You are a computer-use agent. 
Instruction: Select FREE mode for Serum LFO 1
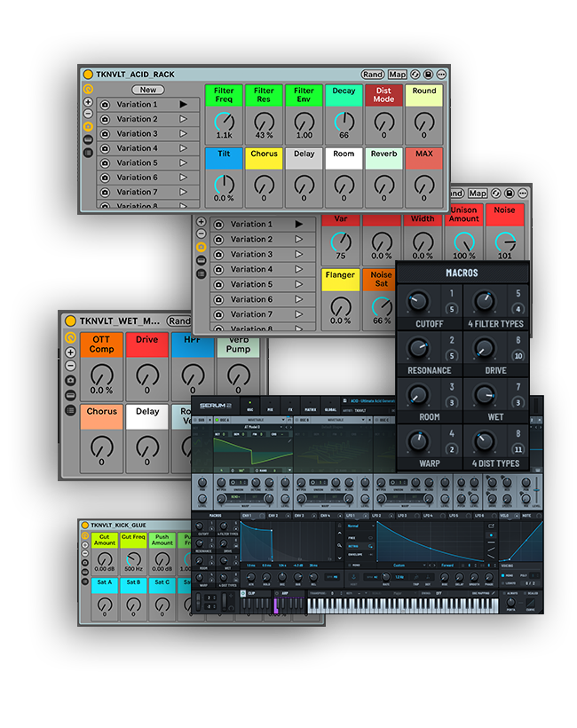click(360, 538)
